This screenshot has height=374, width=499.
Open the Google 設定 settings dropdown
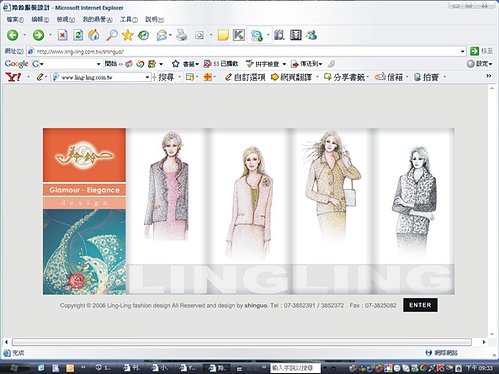point(480,64)
